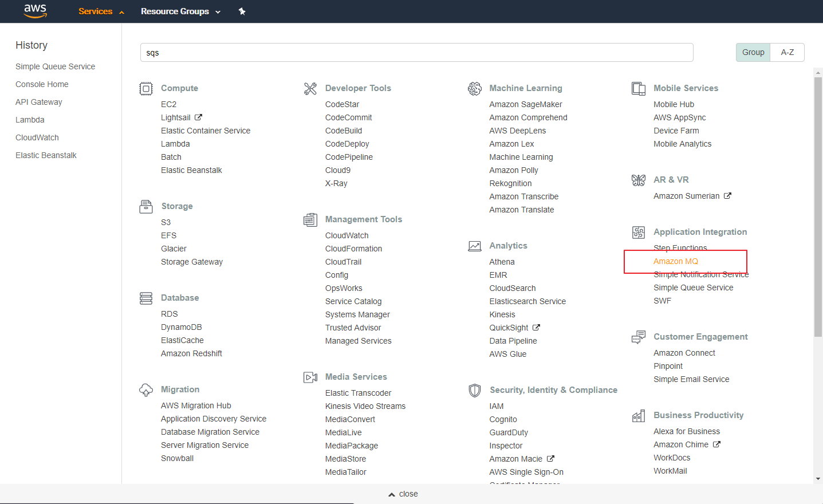Click the Storage category icon
Viewport: 823px width, 504px height.
(x=146, y=207)
